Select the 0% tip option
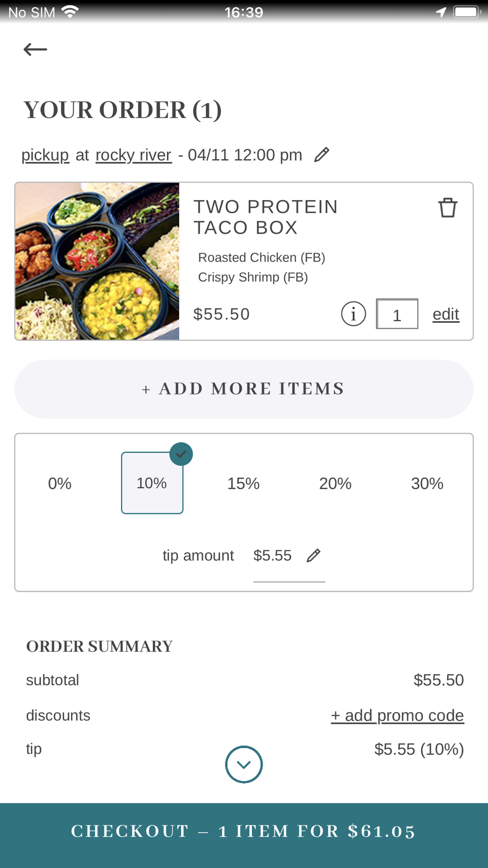Viewport: 488px width, 868px height. 60,483
